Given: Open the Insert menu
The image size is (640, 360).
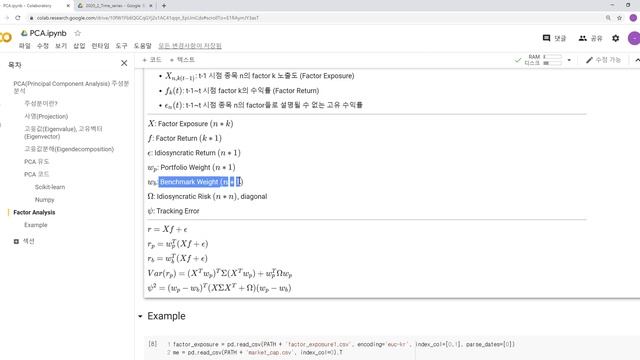Looking at the screenshot, I should (x=79, y=46).
